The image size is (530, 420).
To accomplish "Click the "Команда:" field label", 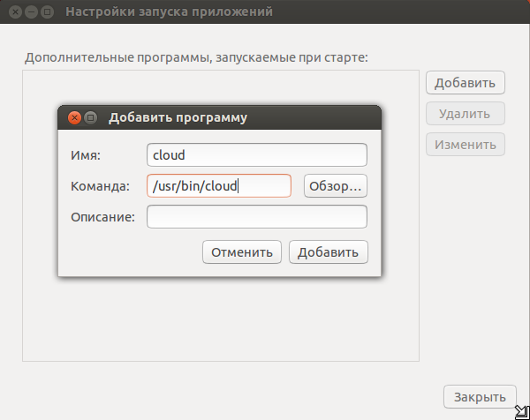I will tap(100, 186).
